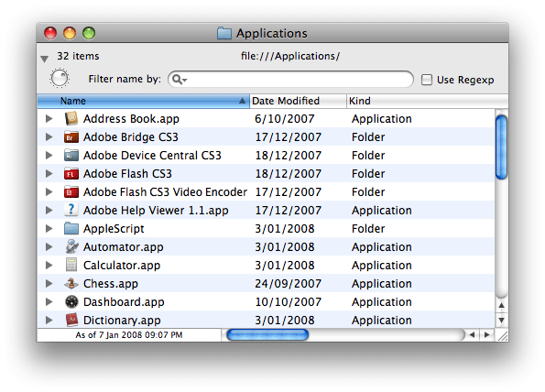Click the Address Book app icon

(x=71, y=118)
